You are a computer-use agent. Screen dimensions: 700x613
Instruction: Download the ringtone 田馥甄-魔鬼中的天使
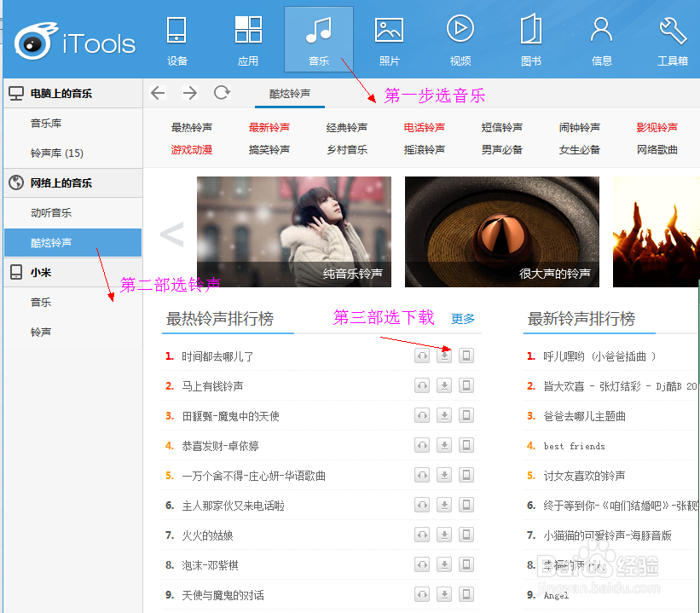pos(443,415)
